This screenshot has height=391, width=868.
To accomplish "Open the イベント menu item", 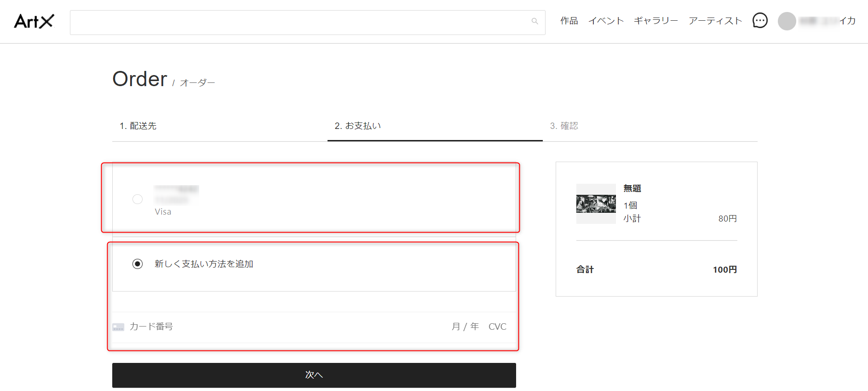I will point(606,21).
